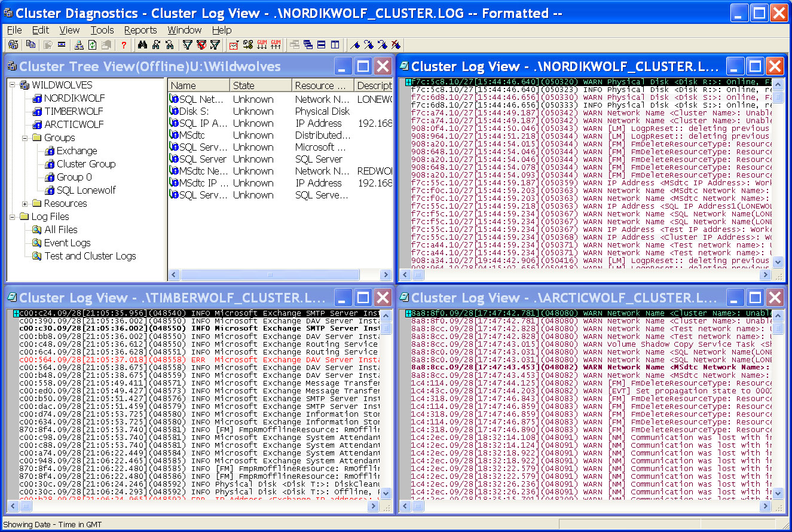Viewport: 792px width, 532px height.
Task: Collapse the Groups folder in tree
Action: [25, 137]
